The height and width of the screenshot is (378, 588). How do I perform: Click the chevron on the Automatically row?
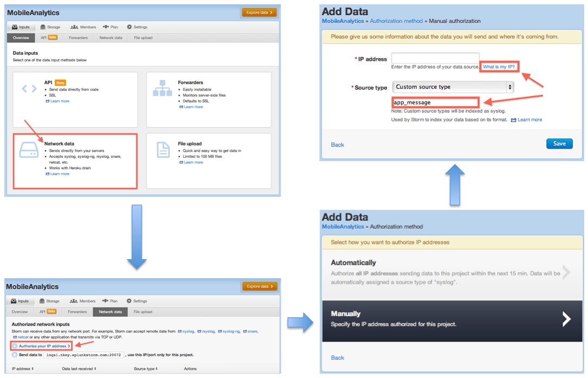[x=566, y=272]
